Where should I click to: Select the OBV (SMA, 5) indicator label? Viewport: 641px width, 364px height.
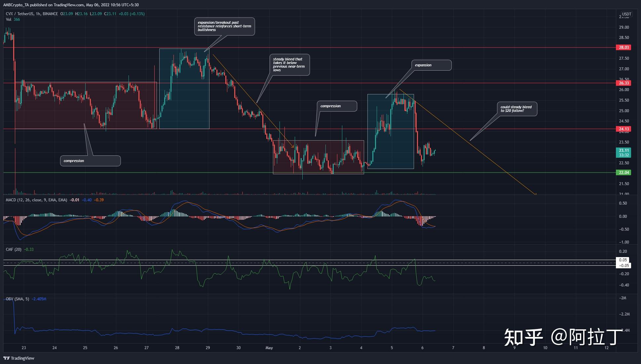[18, 299]
